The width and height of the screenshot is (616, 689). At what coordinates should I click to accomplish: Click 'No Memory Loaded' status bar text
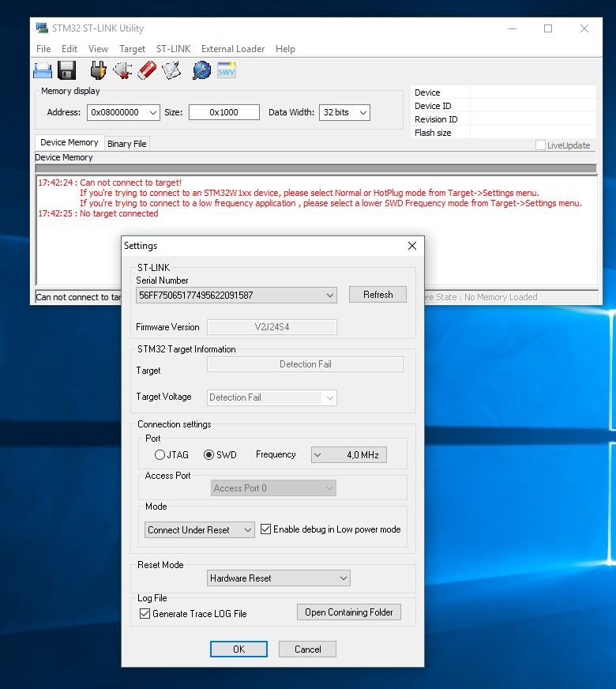click(x=501, y=297)
